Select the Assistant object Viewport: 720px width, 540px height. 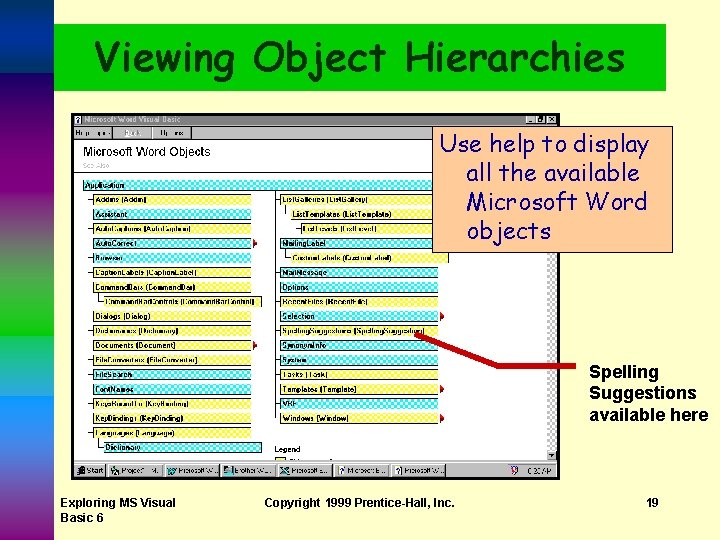pyautogui.click(x=172, y=214)
